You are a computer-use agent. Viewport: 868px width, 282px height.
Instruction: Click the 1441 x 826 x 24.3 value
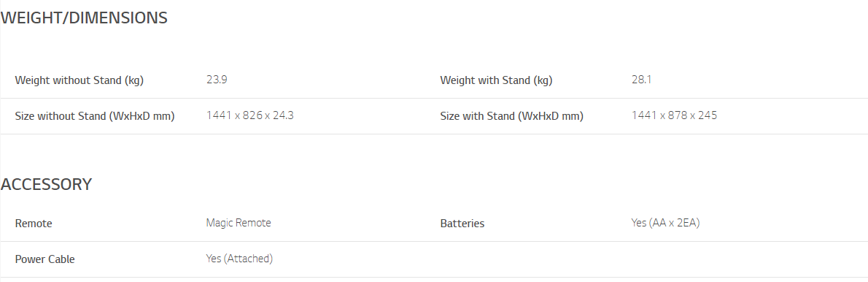point(249,115)
